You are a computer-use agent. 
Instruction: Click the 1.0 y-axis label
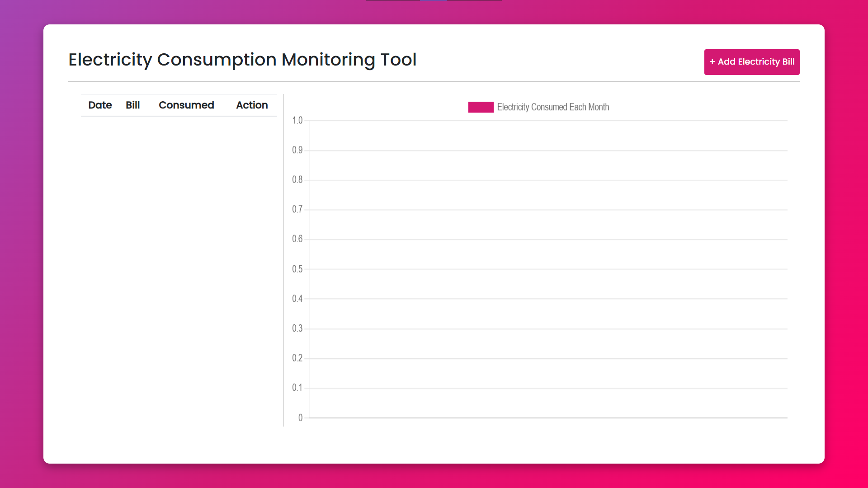(x=297, y=120)
